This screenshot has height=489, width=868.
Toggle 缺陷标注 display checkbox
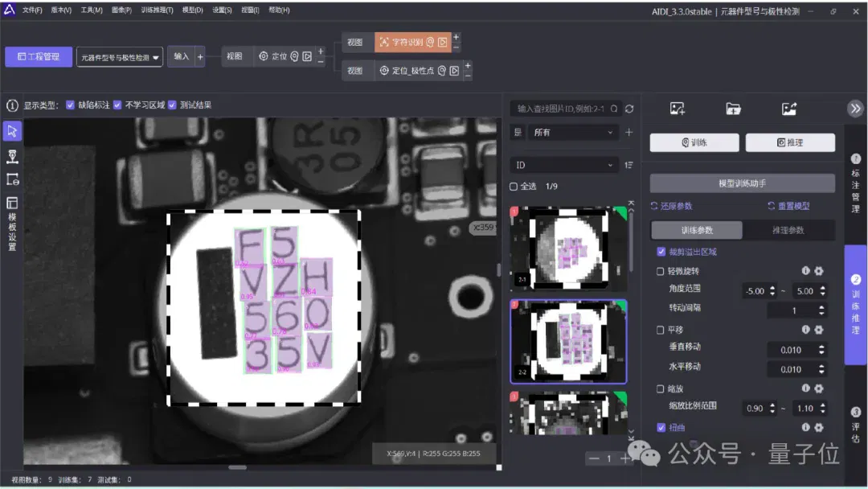[70, 105]
